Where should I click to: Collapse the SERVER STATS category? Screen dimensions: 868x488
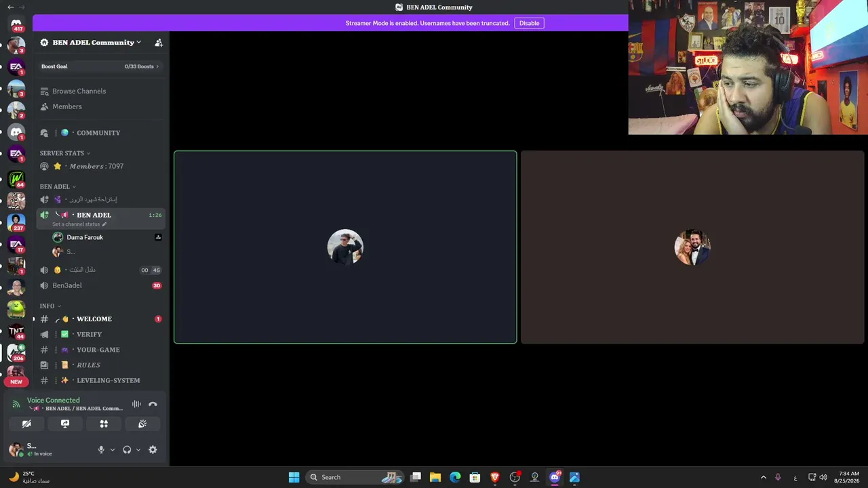point(65,153)
